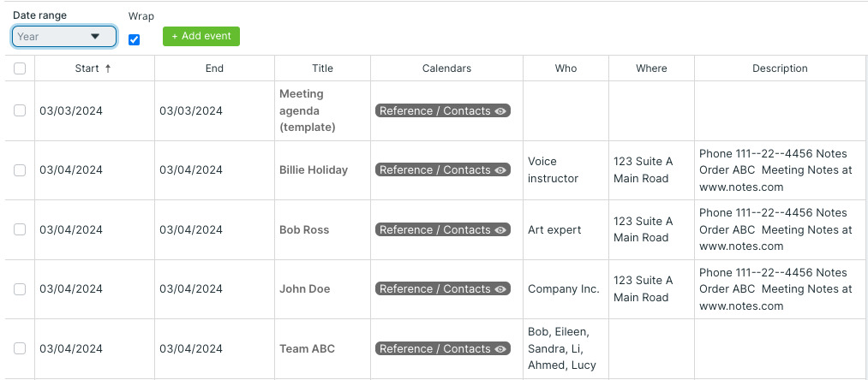The image size is (868, 380).
Task: Click the Reference / Contacts tag for Bob Ross
Action: [x=434, y=230]
